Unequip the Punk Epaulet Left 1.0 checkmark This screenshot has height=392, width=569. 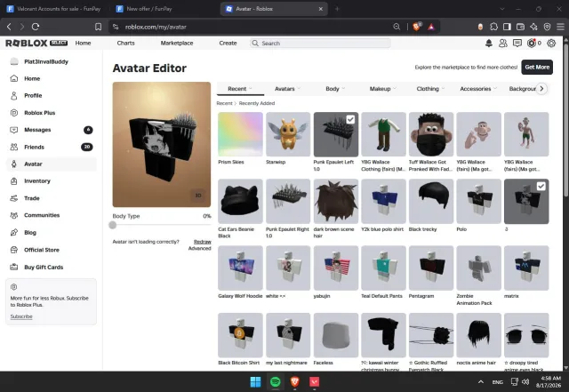350,119
